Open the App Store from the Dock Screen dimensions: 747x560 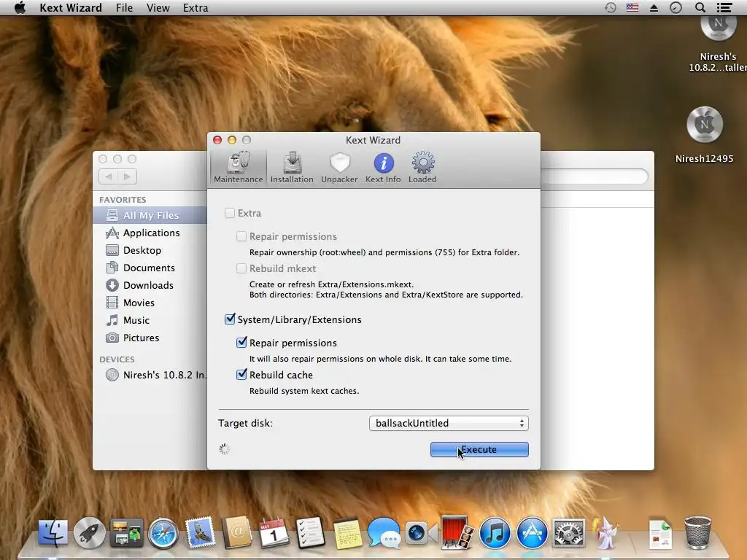click(x=532, y=532)
